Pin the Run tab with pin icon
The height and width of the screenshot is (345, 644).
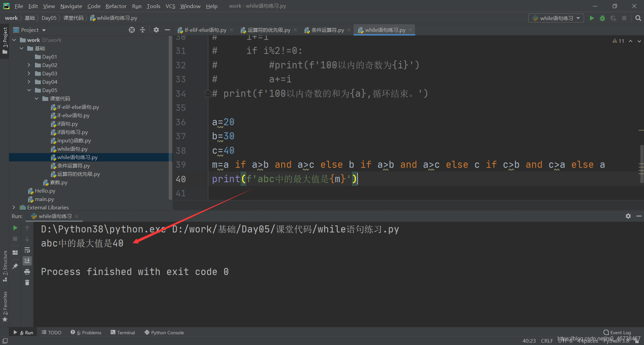pyautogui.click(x=15, y=266)
